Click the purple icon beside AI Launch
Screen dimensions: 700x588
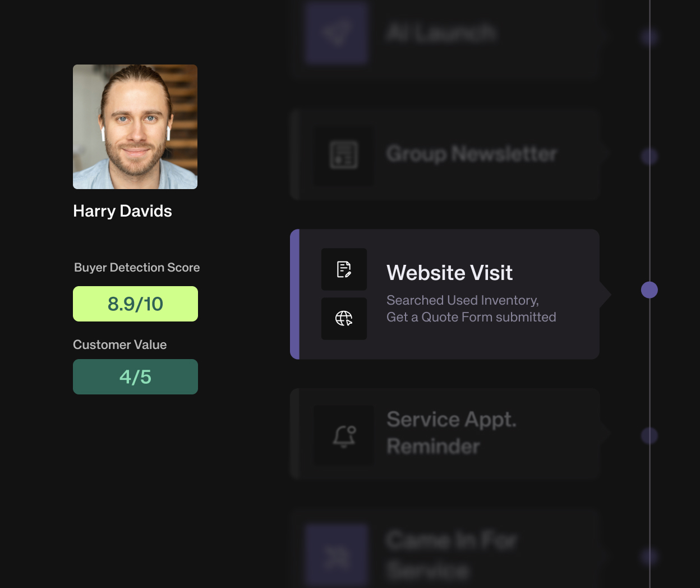(x=337, y=34)
